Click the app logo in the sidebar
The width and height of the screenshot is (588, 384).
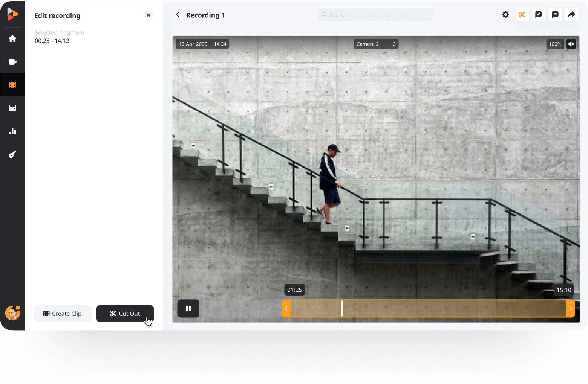point(12,14)
